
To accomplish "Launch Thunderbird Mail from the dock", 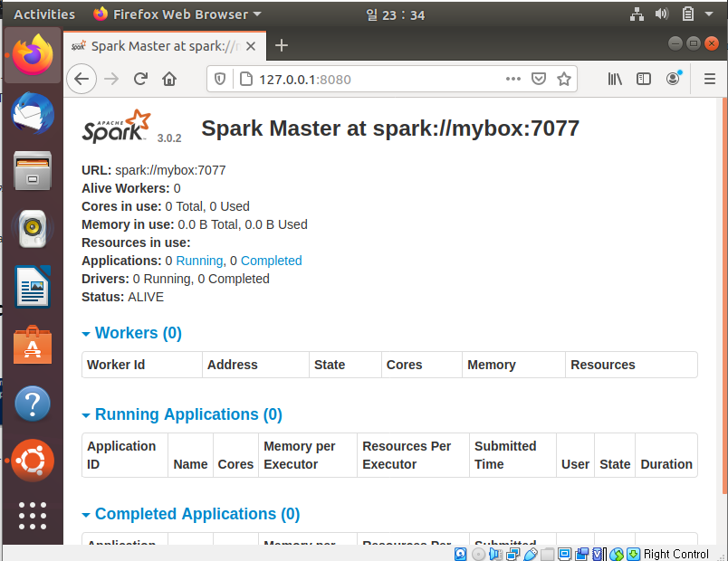I will click(33, 113).
